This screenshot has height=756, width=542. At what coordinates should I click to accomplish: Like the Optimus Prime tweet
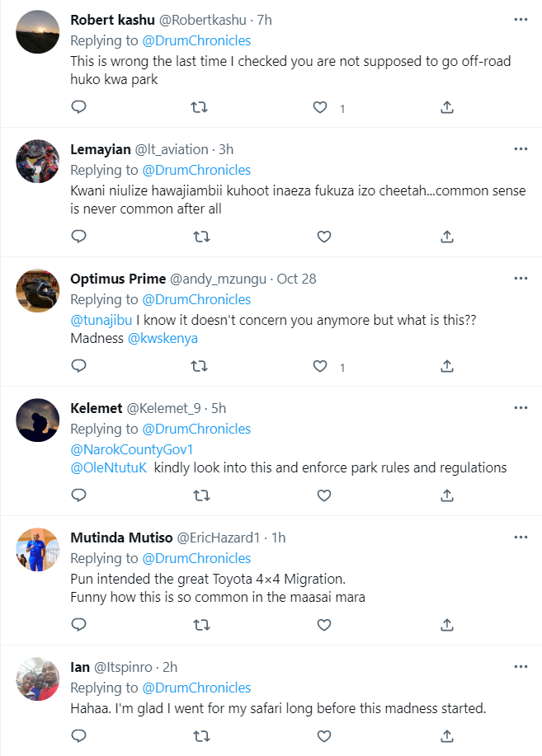click(321, 366)
